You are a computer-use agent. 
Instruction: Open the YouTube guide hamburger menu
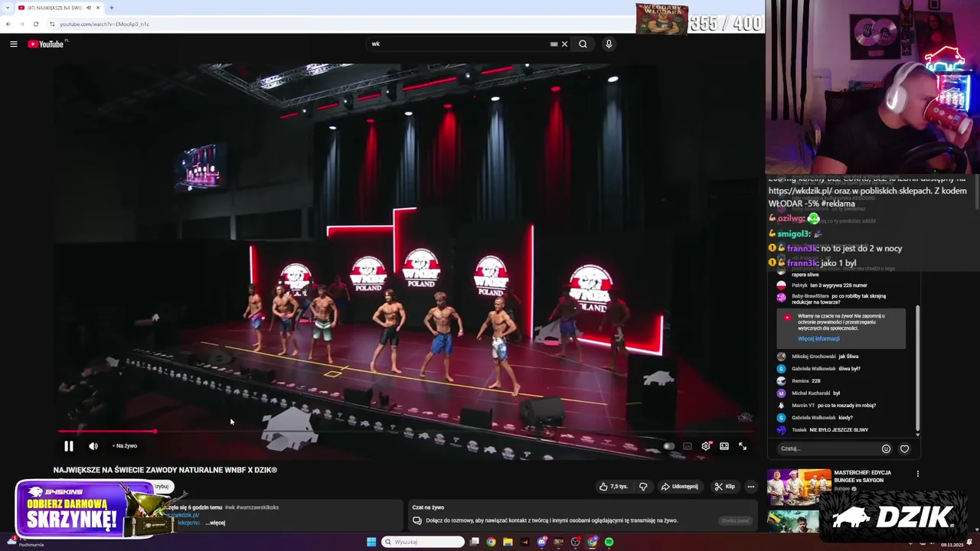point(14,44)
